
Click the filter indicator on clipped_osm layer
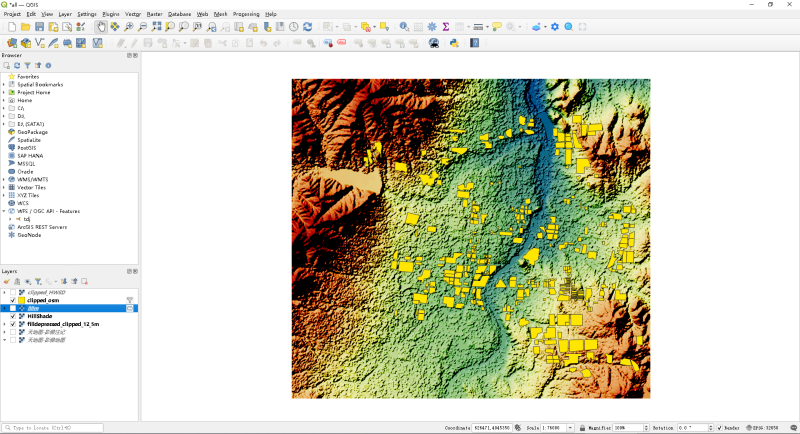(130, 300)
